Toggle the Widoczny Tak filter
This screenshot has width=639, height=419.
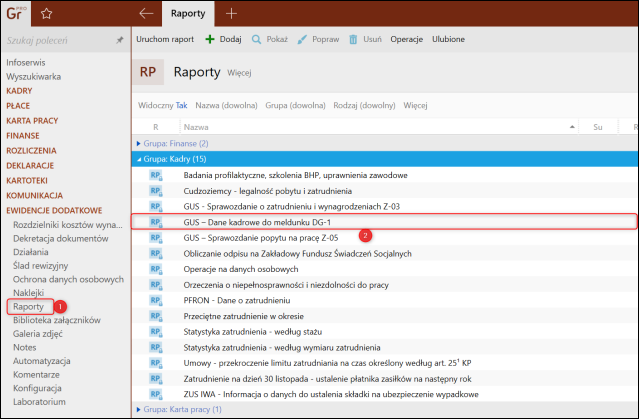162,104
